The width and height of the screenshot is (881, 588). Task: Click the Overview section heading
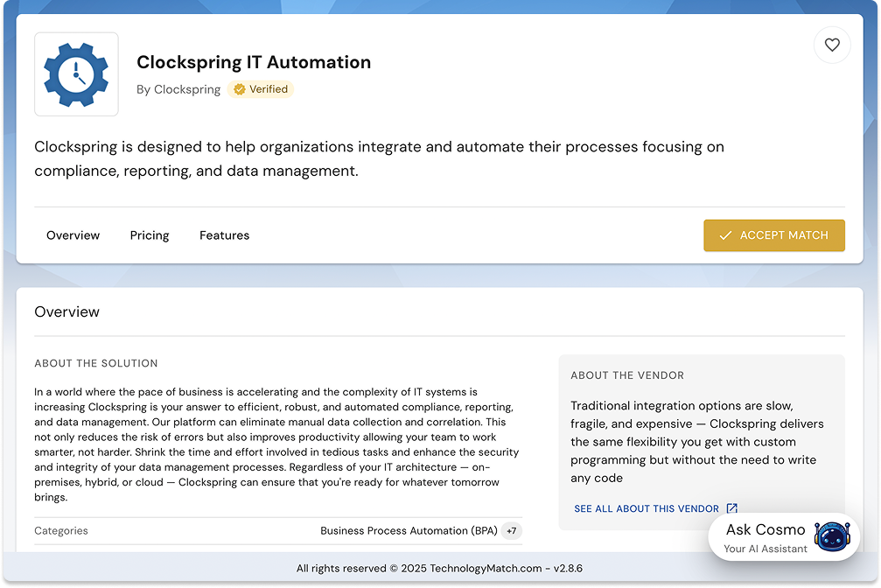pos(66,312)
